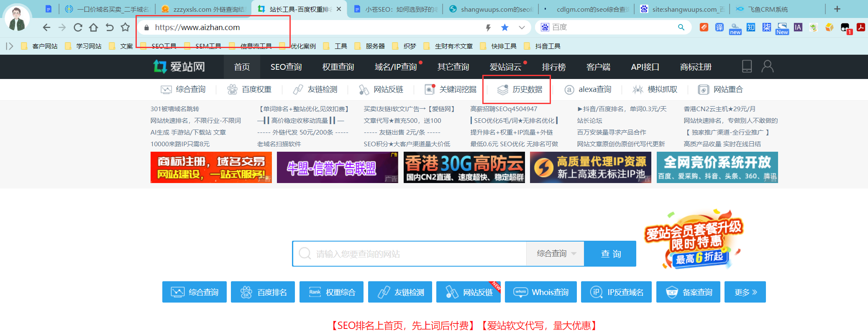This screenshot has width=868, height=336.
Task: Open a new browser tab with the plus button
Action: 837,9
